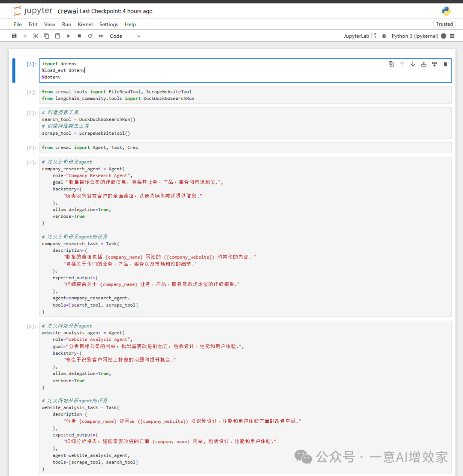This screenshot has width=463, height=476.
Task: Open the notebook in JupyterLab
Action: point(360,36)
